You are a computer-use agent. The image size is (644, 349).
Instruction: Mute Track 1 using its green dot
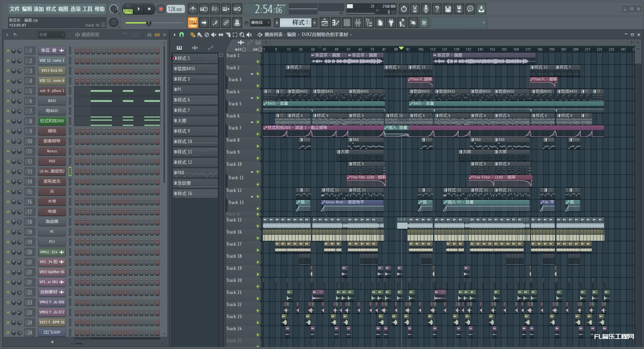pos(258,61)
